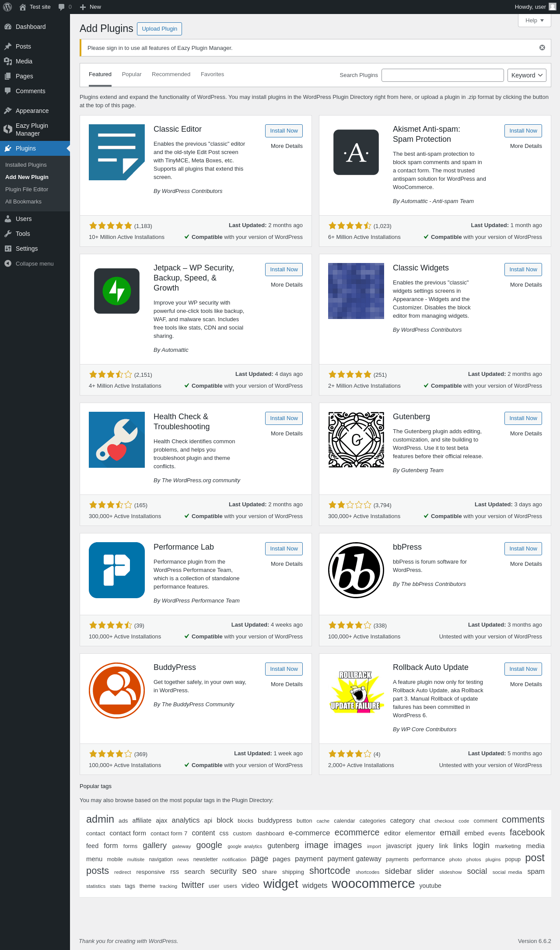
Task: Open the New content menu
Action: click(91, 7)
